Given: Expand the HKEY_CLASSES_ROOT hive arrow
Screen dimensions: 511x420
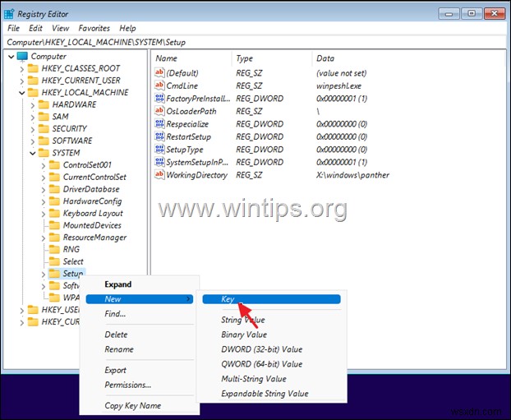Looking at the screenshot, I should click(22, 69).
